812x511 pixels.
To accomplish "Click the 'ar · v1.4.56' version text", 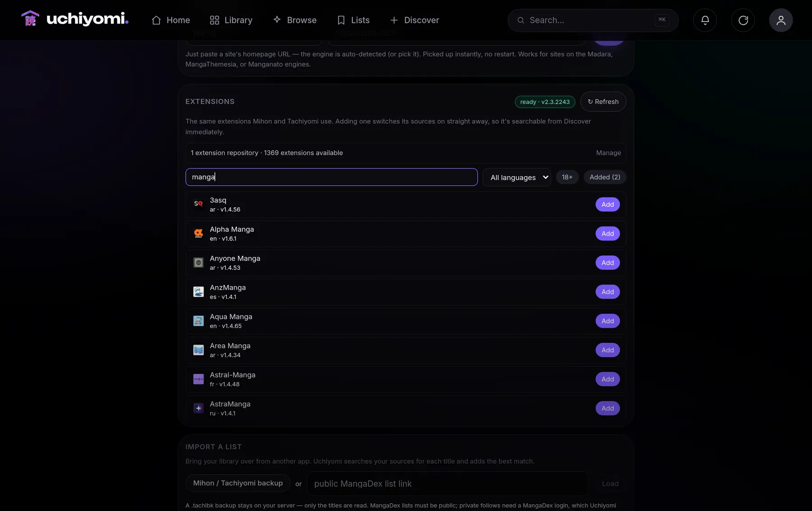I will [225, 210].
